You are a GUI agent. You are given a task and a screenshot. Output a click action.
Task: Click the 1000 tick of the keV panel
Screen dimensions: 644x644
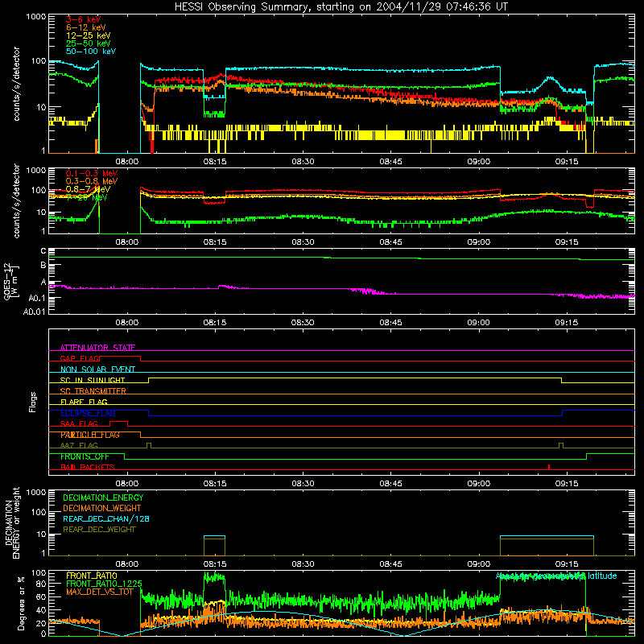(x=36, y=17)
